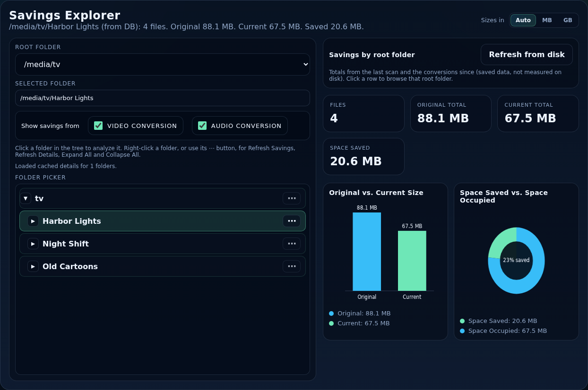Viewport: 588px width, 390px height.
Task: Select the tv root tree row
Action: click(163, 198)
